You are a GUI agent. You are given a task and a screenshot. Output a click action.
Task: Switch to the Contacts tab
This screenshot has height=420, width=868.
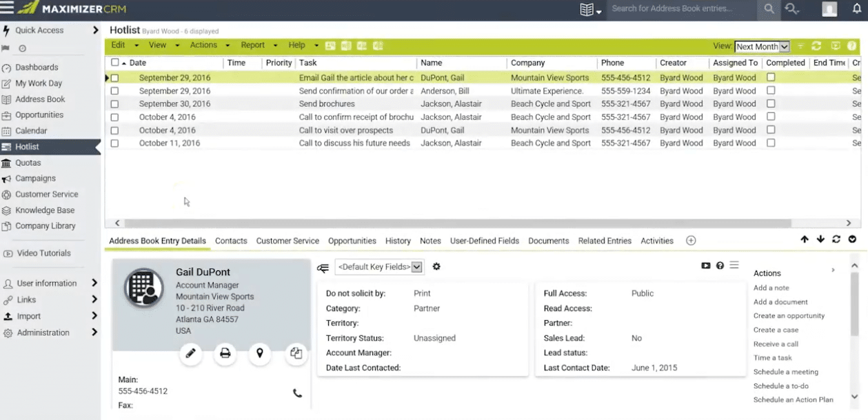pos(231,241)
